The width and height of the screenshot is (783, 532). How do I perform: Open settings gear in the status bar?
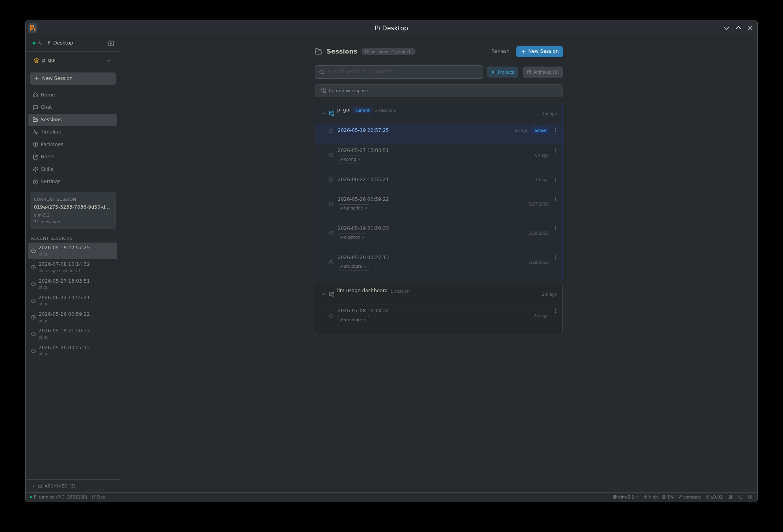pyautogui.click(x=750, y=497)
